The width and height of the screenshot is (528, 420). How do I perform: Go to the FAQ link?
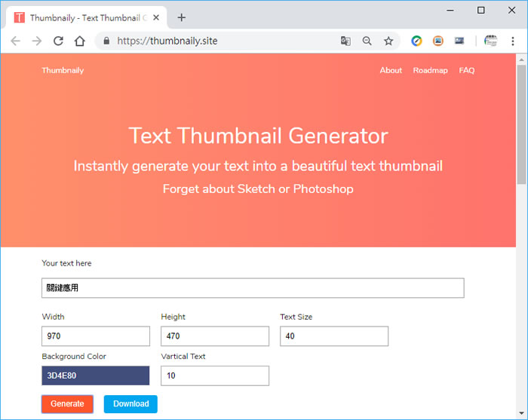[x=467, y=70]
